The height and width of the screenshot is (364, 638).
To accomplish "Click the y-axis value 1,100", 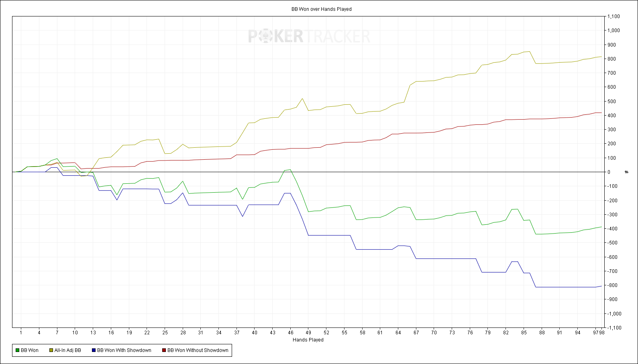I will pos(614,16).
